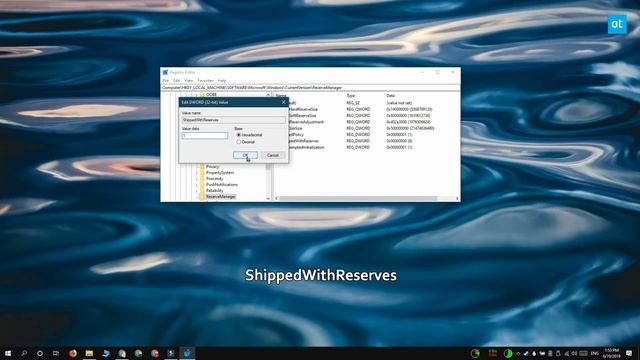Select the Proximity key in tree
Viewport: 640px width, 360px height.
pyautogui.click(x=215, y=179)
